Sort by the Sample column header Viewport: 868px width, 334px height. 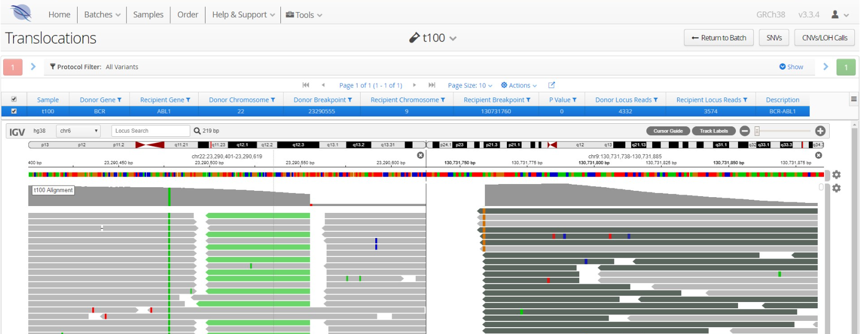48,100
